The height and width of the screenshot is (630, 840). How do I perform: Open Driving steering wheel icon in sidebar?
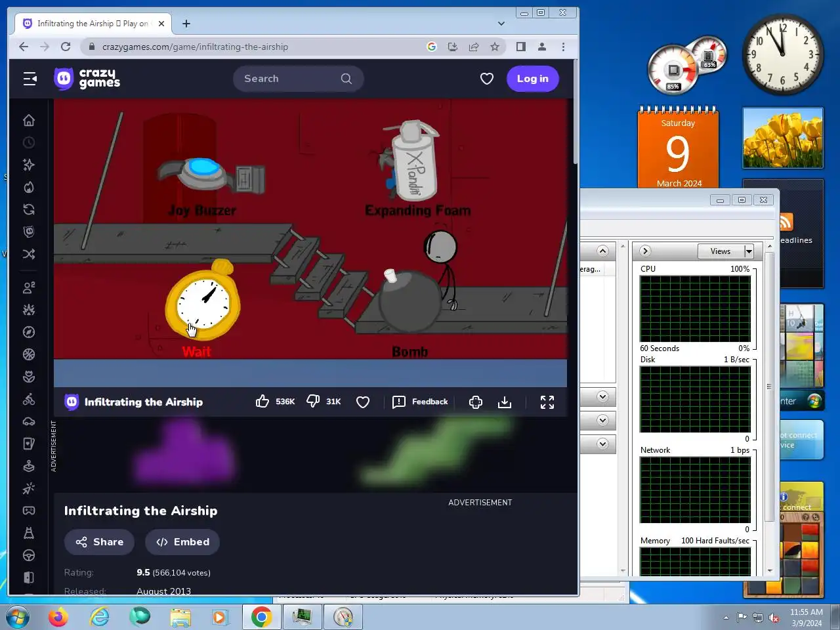point(29,555)
